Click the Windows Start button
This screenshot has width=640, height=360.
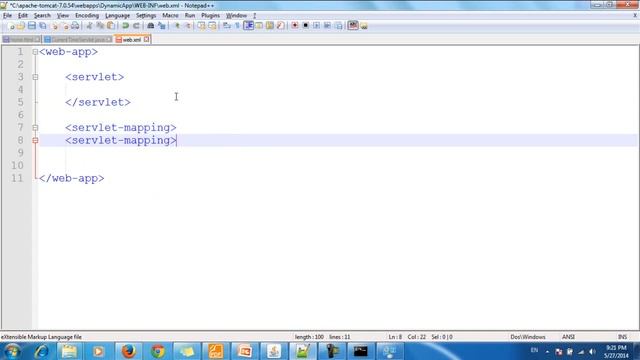(12, 351)
